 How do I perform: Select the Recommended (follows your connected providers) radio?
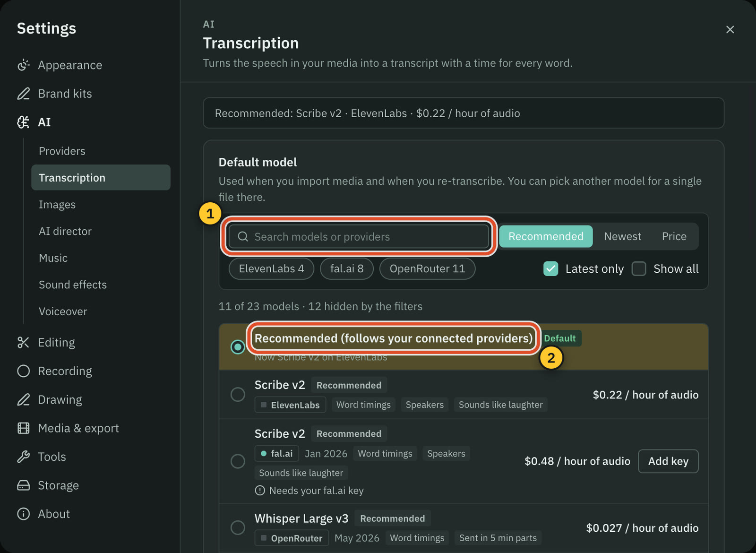click(238, 347)
